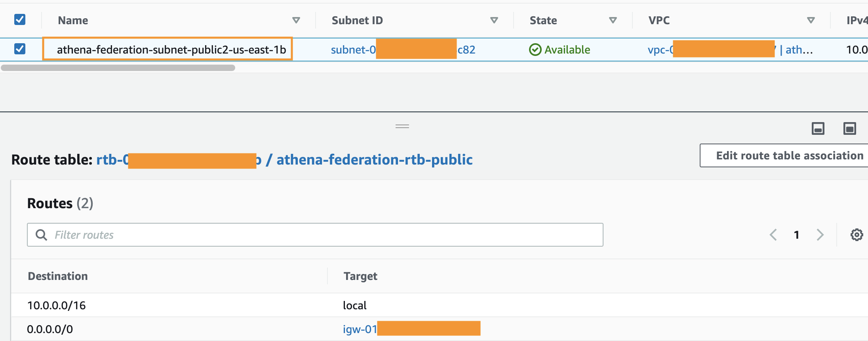Expand the details split panel to full view
Image resolution: width=868 pixels, height=341 pixels.
click(849, 128)
